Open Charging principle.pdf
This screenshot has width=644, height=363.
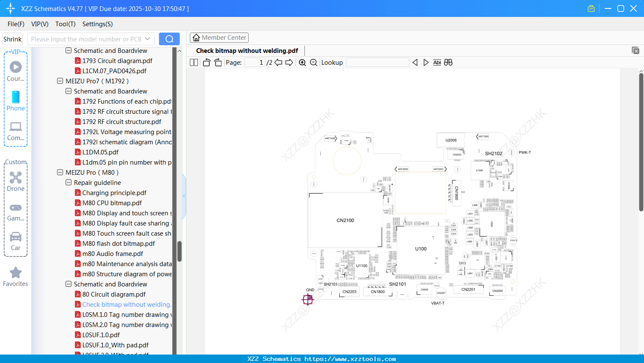tap(114, 192)
